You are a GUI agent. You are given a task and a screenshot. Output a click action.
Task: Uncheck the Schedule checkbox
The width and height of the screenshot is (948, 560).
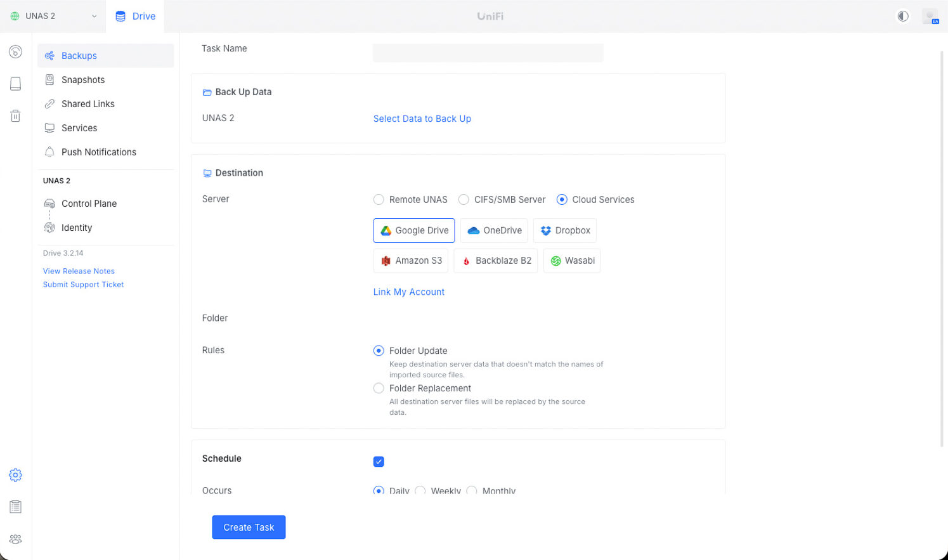(x=379, y=462)
